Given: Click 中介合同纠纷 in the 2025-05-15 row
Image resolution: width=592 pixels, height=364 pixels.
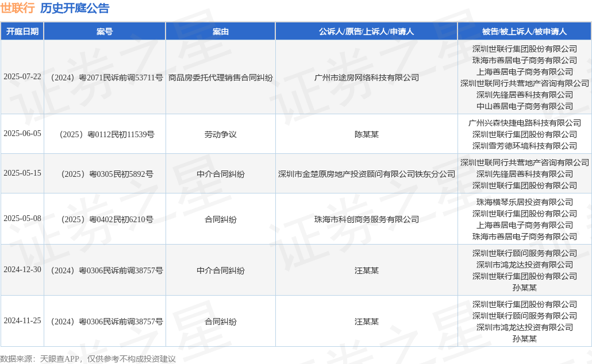Looking at the screenshot, I should (221, 175).
